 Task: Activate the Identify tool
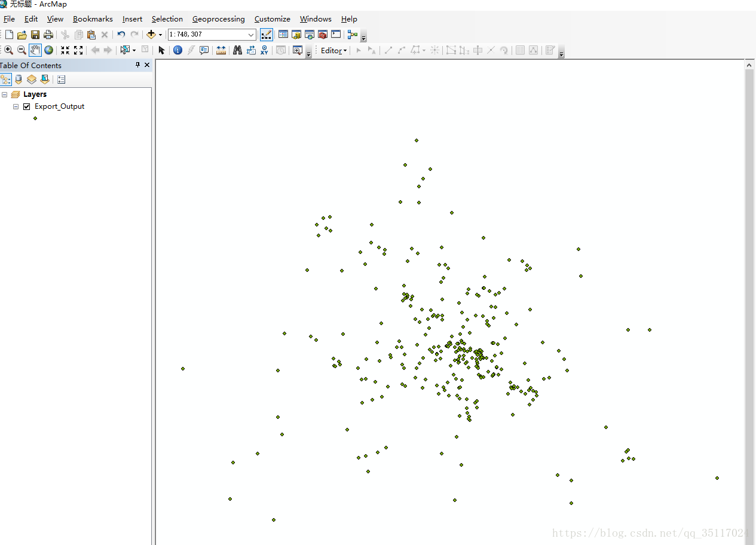[177, 50]
